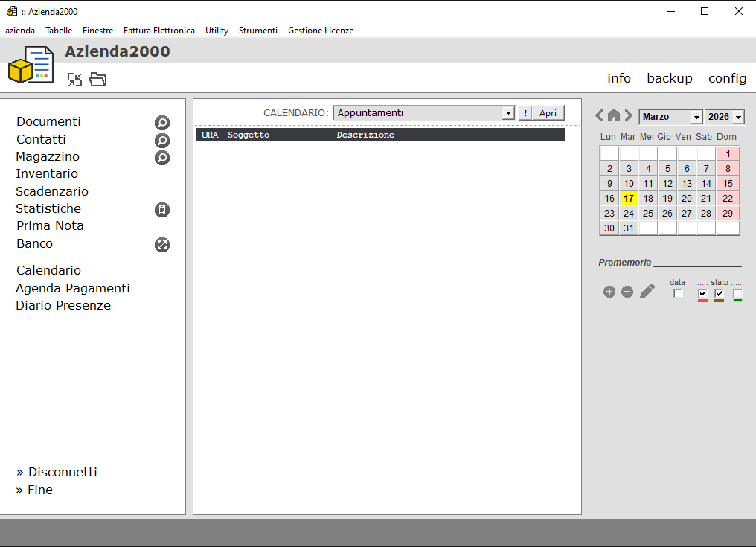The width and height of the screenshot is (756, 547).
Task: Enable the data checkbox under Promemoria
Action: pos(678,294)
